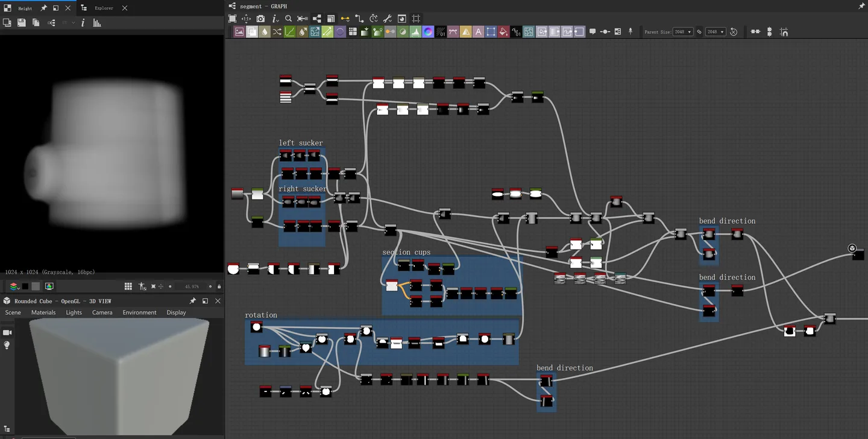Image resolution: width=868 pixels, height=439 pixels.
Task: Toggle the 3D view camera icon
Action: coord(7,333)
